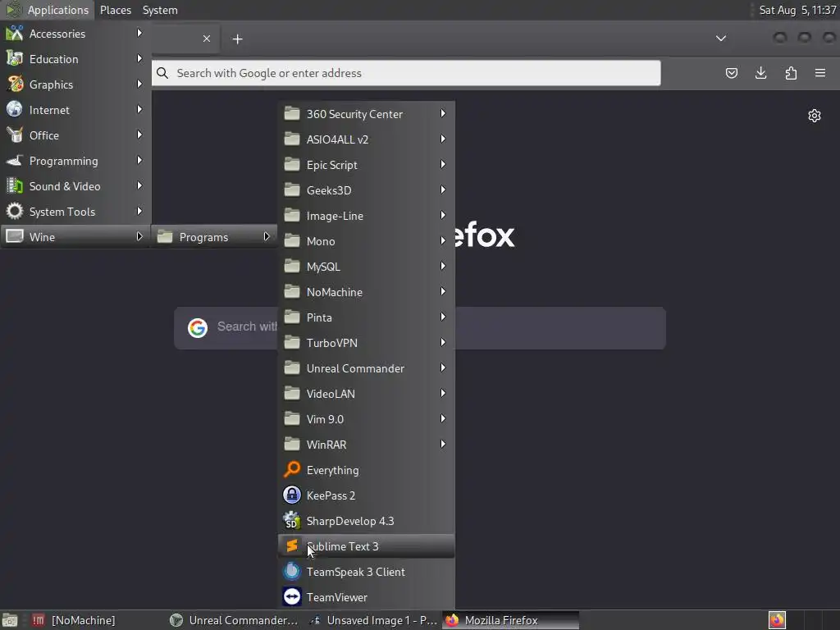Click the Everything magnifier icon
This screenshot has width=840, height=630.
coord(292,470)
